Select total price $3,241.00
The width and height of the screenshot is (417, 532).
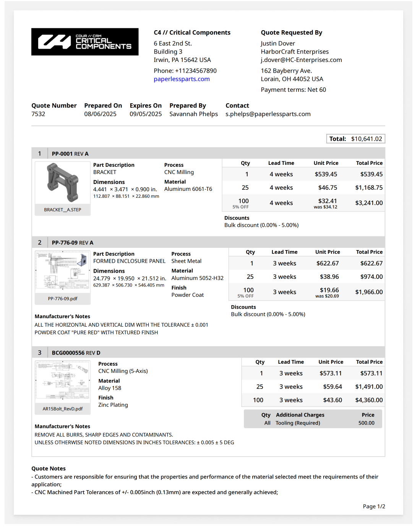click(x=369, y=203)
